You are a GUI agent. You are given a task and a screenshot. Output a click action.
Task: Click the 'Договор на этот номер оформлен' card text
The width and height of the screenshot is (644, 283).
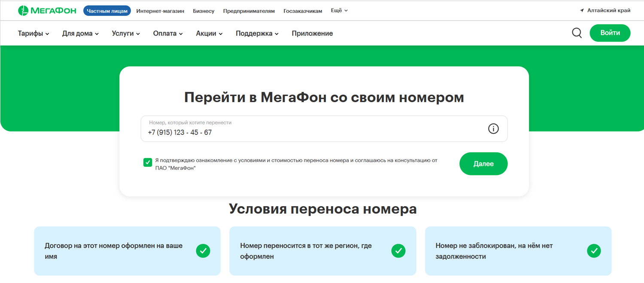pos(114,251)
